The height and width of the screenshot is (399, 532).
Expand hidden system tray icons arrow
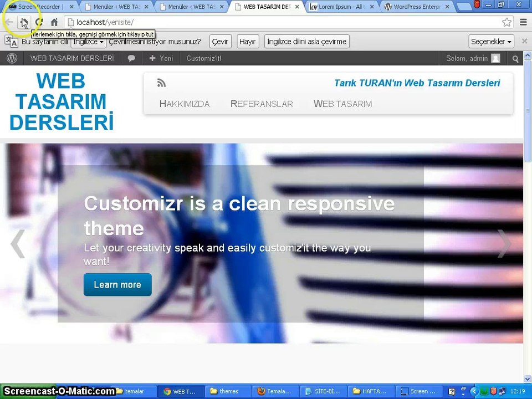[x=474, y=392]
